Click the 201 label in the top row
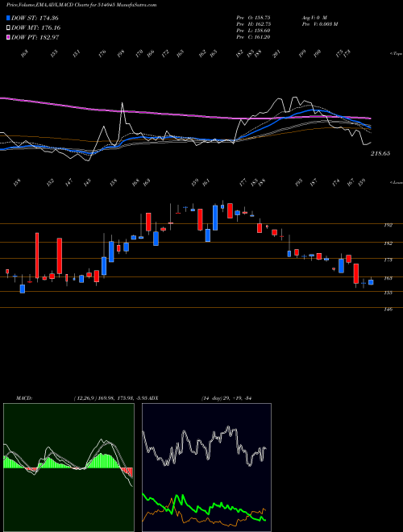 (x=277, y=54)
